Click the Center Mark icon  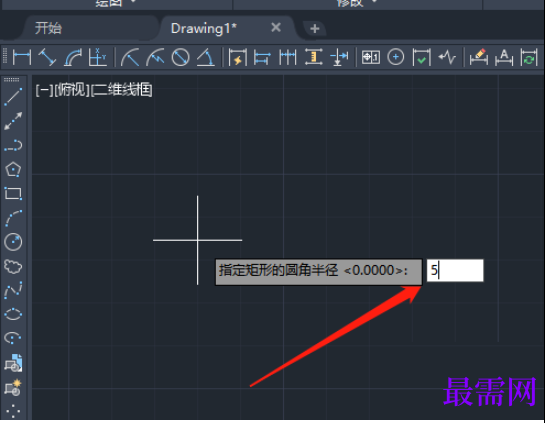396,57
